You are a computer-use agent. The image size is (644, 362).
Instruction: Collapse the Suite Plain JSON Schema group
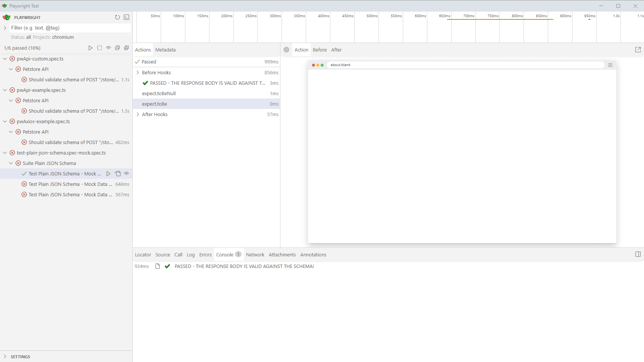point(10,163)
